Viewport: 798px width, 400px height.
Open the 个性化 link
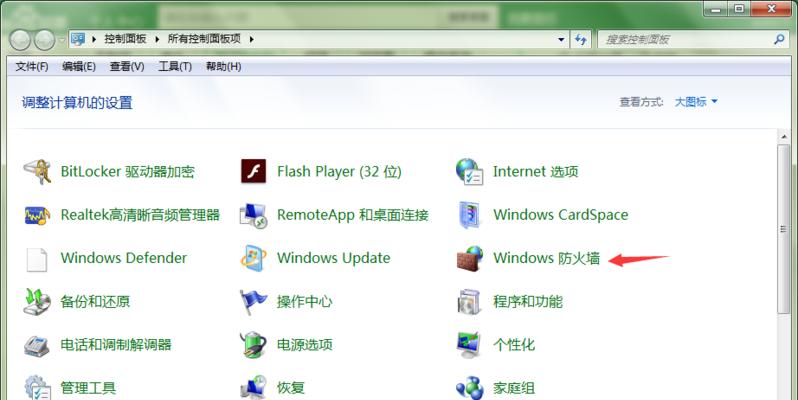(514, 345)
